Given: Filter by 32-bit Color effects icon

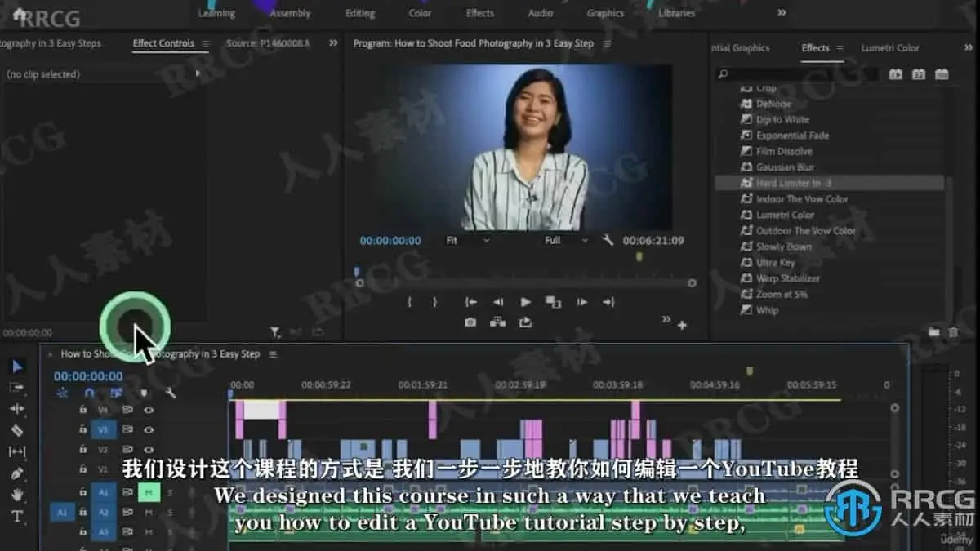Looking at the screenshot, I should 919,74.
